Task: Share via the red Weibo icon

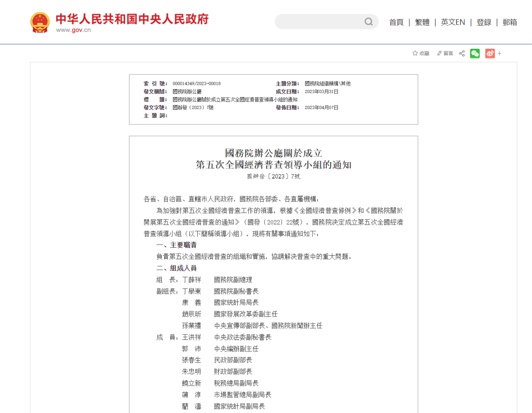Action: point(489,53)
